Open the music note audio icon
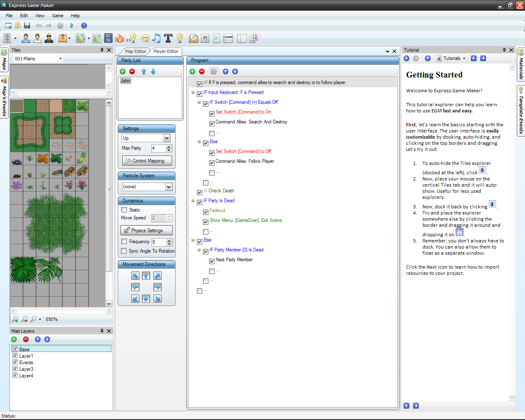This screenshot has width=525, height=420. [157, 38]
